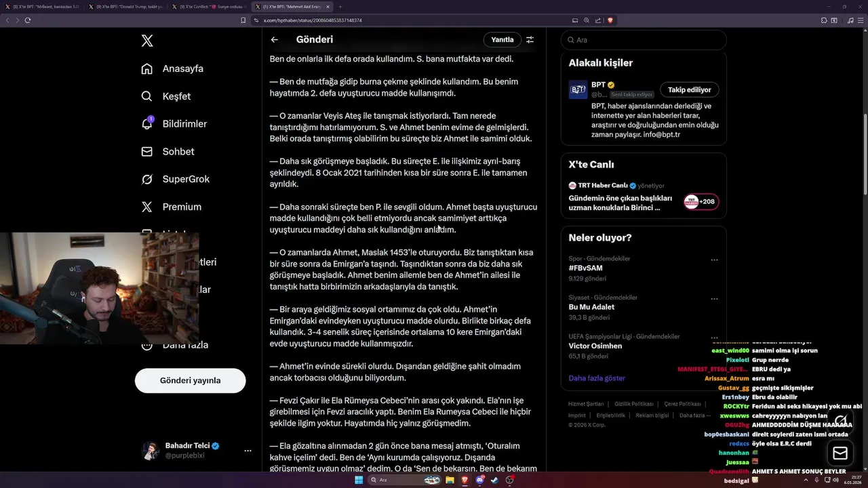Click the X Ara search field
Viewport: 868px width, 488px height.
click(x=644, y=40)
